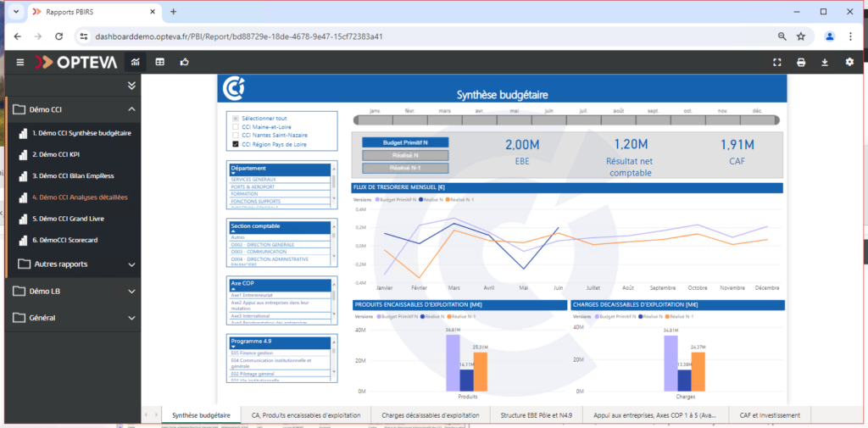Print the report using printer icon

(801, 62)
